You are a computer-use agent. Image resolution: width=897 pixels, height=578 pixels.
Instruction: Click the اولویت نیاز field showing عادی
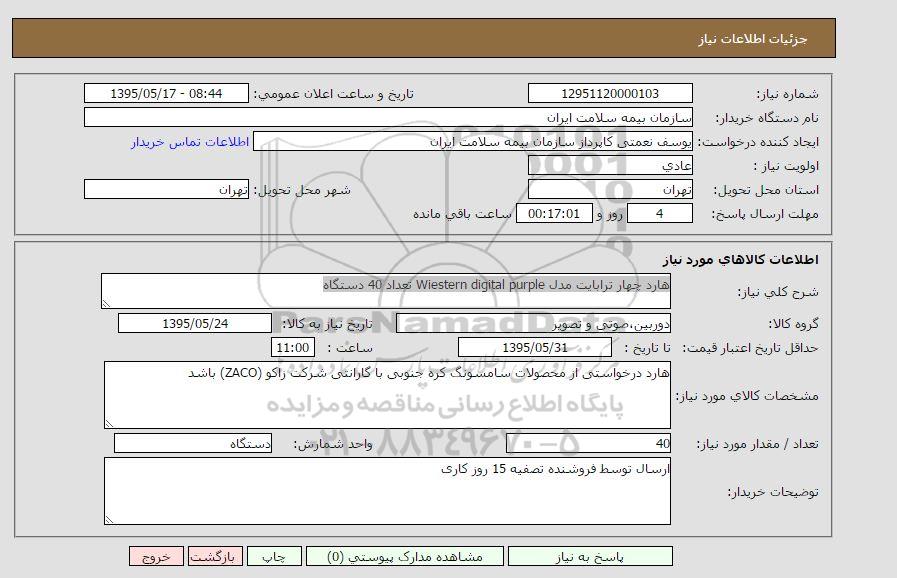pyautogui.click(x=610, y=165)
